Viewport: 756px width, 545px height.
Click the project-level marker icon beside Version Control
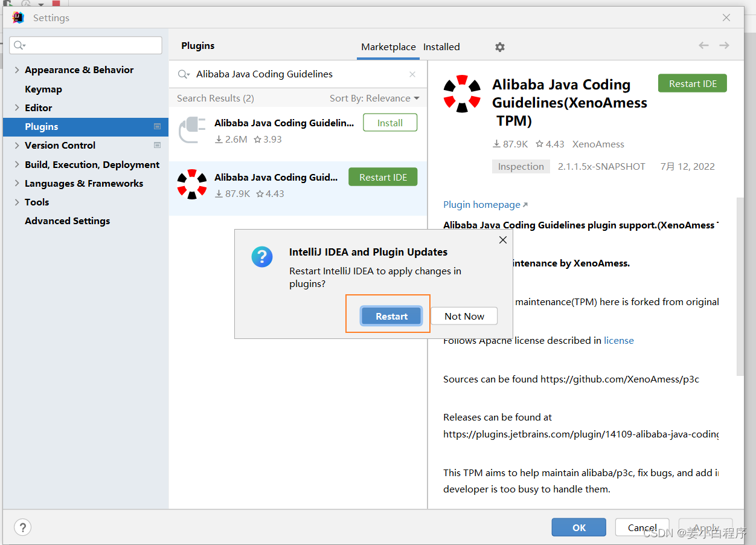pos(158,145)
